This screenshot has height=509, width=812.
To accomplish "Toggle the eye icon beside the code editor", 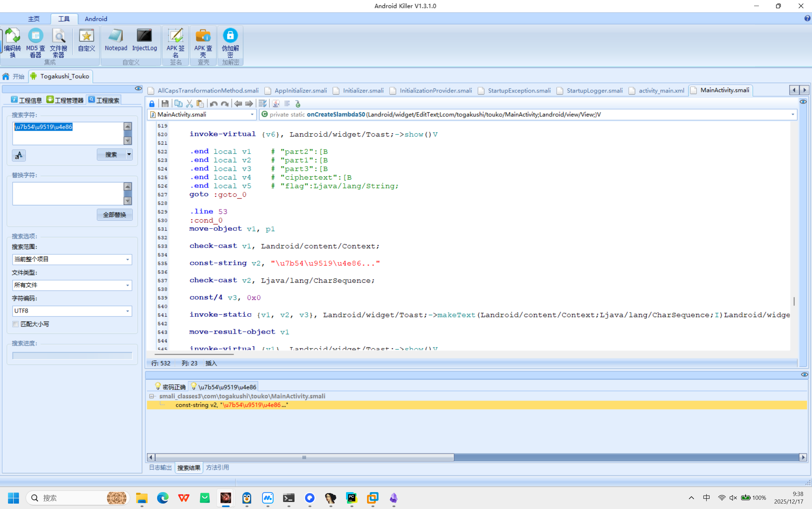I will click(803, 102).
